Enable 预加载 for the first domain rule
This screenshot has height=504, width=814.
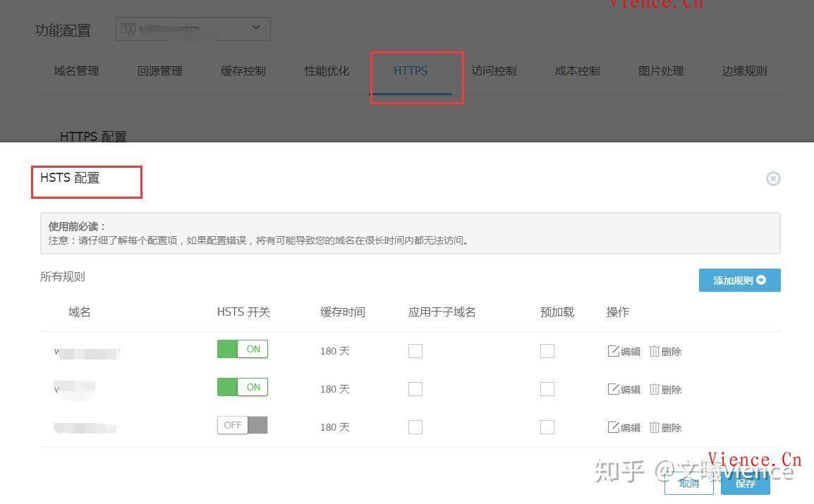click(547, 350)
